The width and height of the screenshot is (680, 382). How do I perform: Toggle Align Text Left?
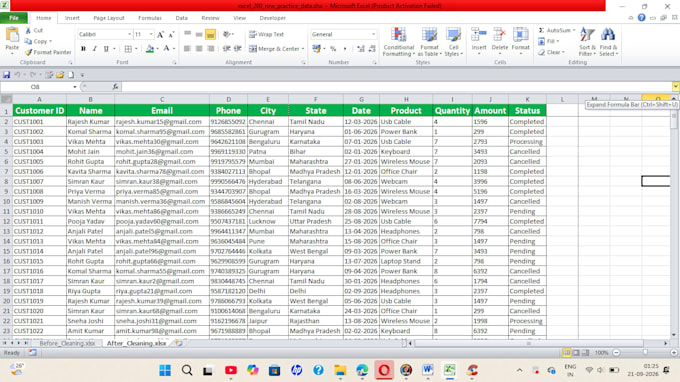click(x=187, y=49)
